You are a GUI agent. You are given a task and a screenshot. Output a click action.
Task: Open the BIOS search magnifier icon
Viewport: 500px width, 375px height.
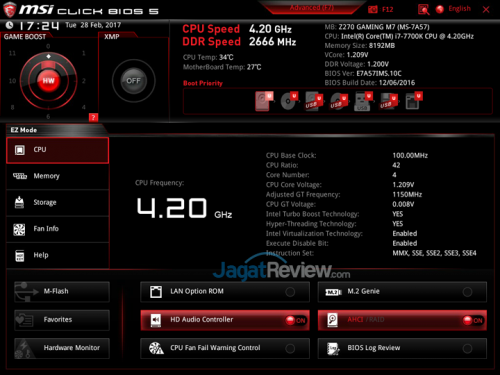tap(423, 9)
